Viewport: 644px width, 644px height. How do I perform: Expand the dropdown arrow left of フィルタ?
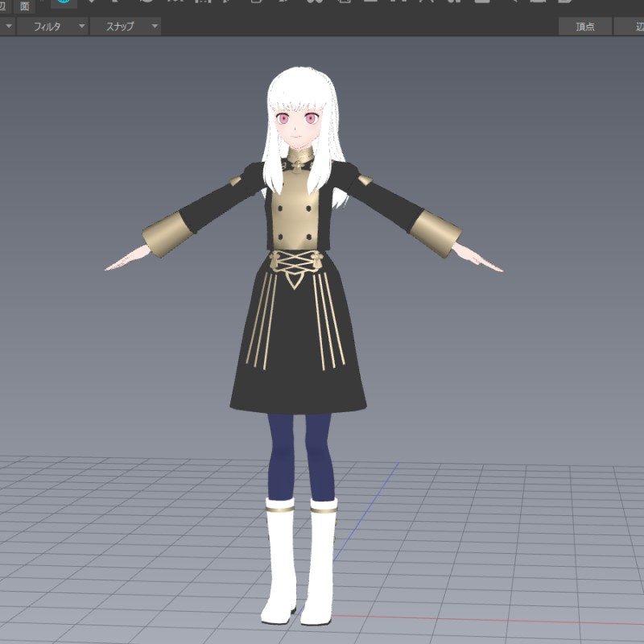pyautogui.click(x=8, y=27)
